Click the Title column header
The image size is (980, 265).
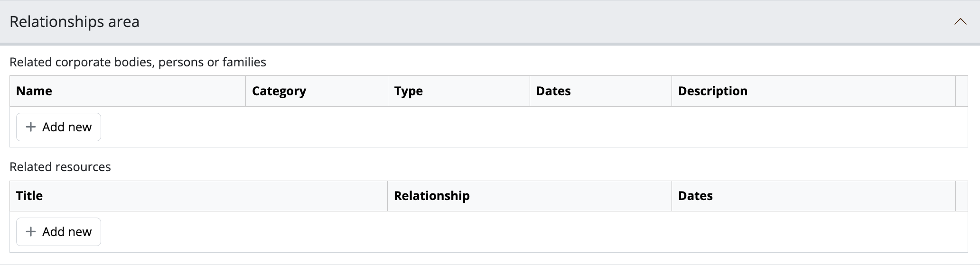pos(29,196)
